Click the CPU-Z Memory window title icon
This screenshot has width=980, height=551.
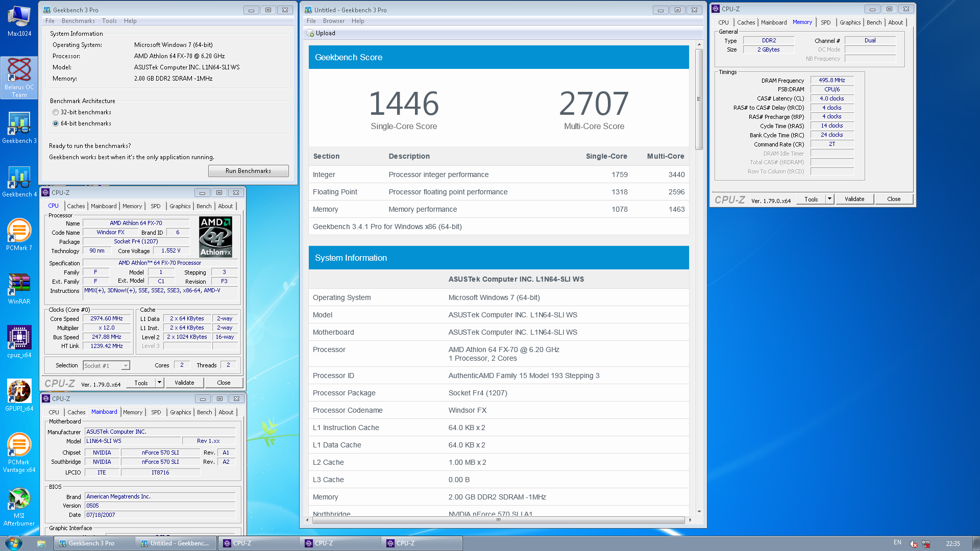coord(716,9)
